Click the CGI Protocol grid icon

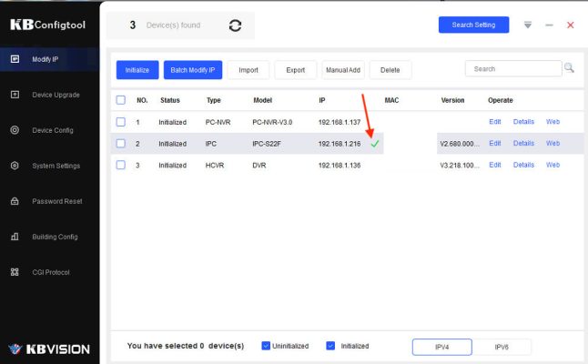click(x=15, y=272)
